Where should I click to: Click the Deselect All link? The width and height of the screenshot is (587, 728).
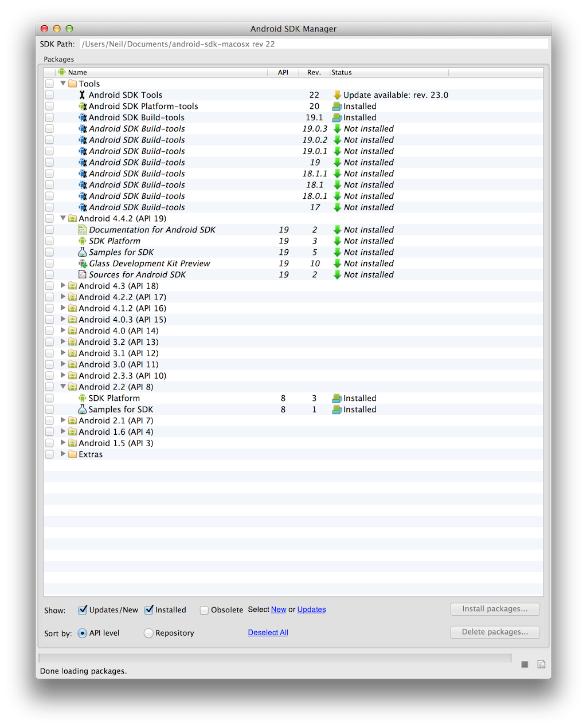268,632
